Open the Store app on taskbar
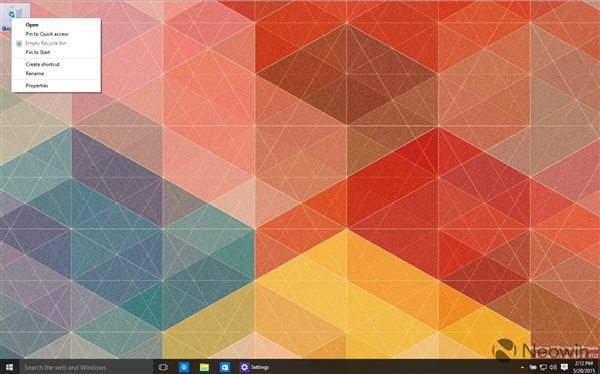Viewport: 600px width, 374px height. [225, 367]
